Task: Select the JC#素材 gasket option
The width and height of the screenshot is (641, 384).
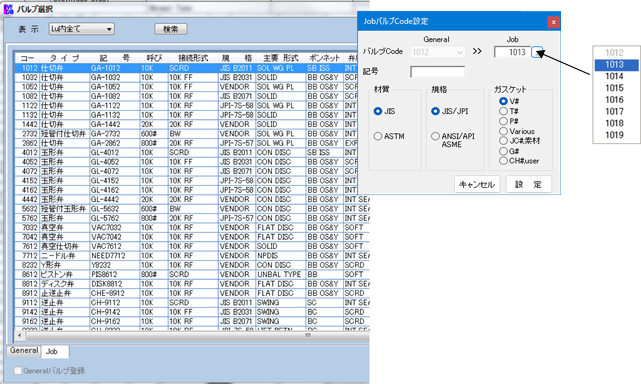Action: [x=503, y=141]
